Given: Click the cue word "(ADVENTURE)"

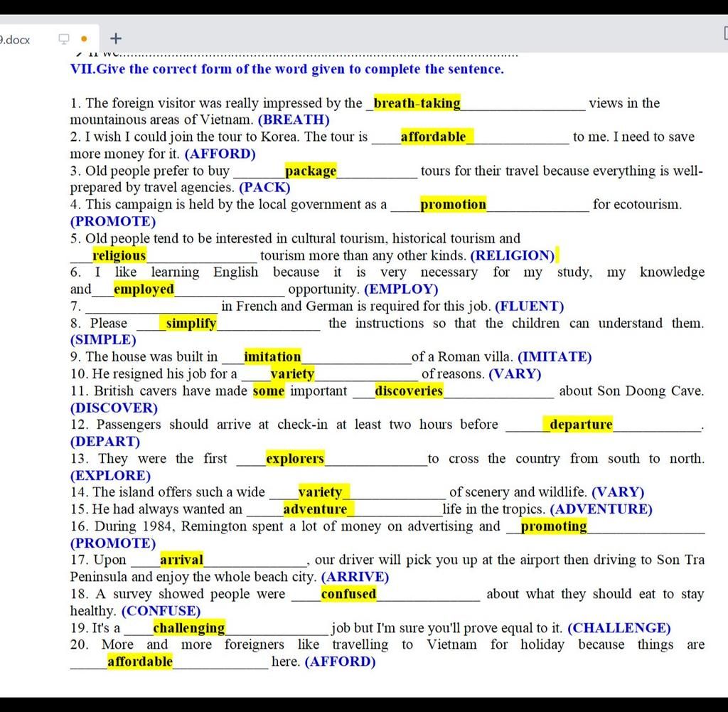Looking at the screenshot, I should coord(601,509).
